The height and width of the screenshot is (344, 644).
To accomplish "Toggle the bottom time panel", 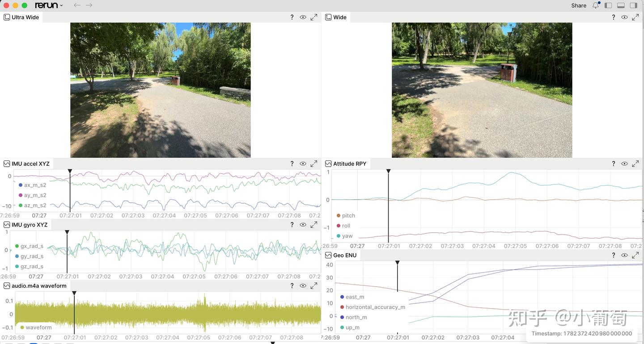I will pos(621,5).
